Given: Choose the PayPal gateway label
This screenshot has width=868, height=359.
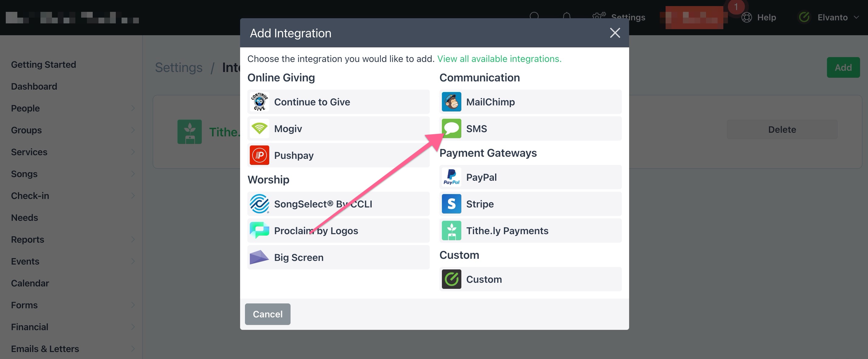Looking at the screenshot, I should [481, 177].
